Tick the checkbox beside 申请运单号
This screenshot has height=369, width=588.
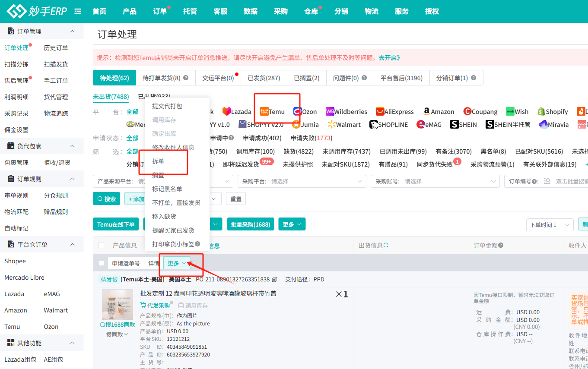click(x=101, y=263)
